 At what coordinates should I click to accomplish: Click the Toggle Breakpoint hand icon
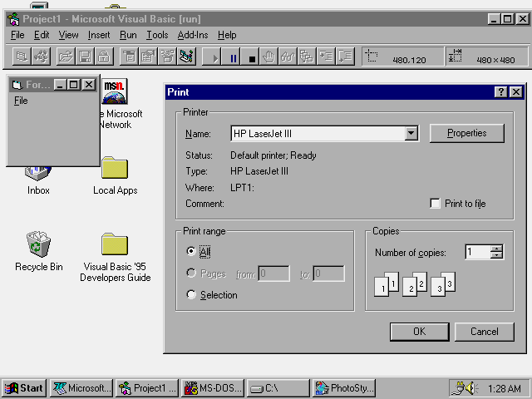pyautogui.click(x=268, y=57)
